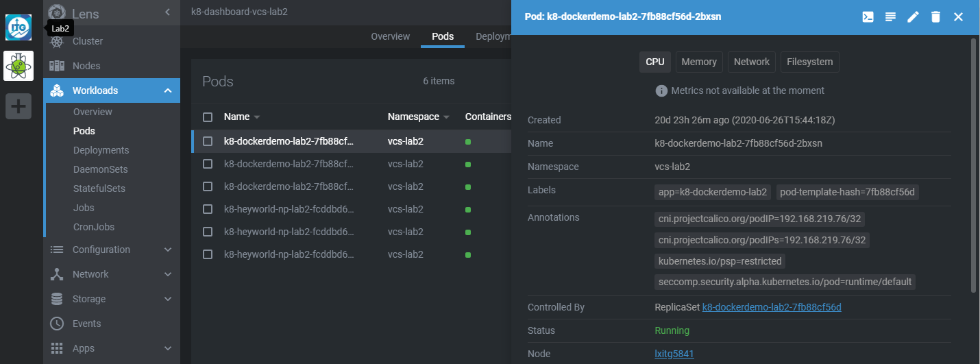Toggle the select-all pods checkbox

point(208,117)
